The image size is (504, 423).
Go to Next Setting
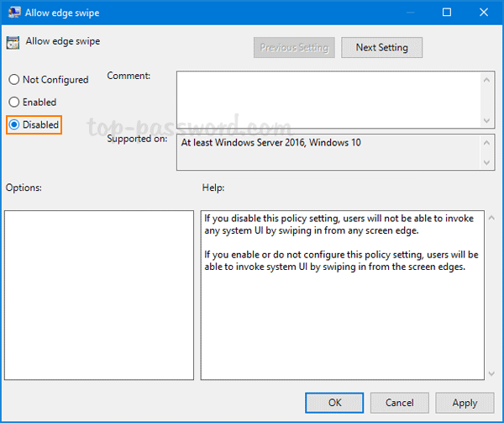coord(381,48)
